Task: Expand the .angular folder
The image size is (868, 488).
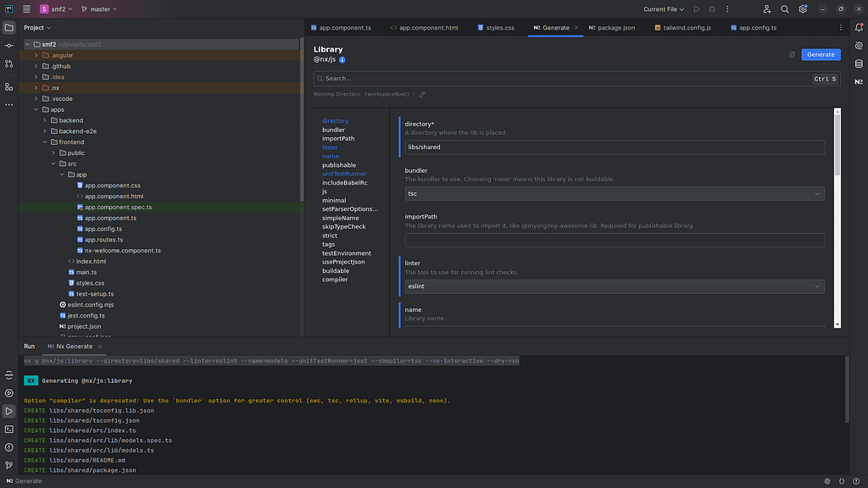Action: point(36,55)
